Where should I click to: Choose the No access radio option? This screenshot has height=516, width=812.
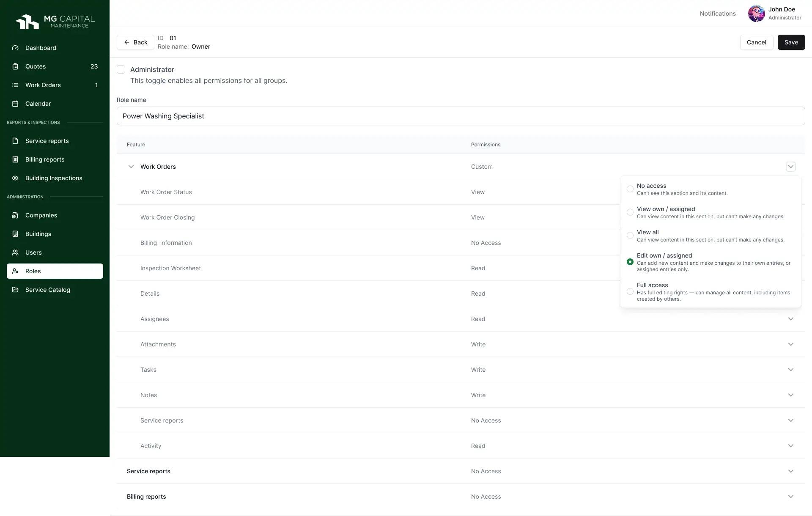coord(630,189)
